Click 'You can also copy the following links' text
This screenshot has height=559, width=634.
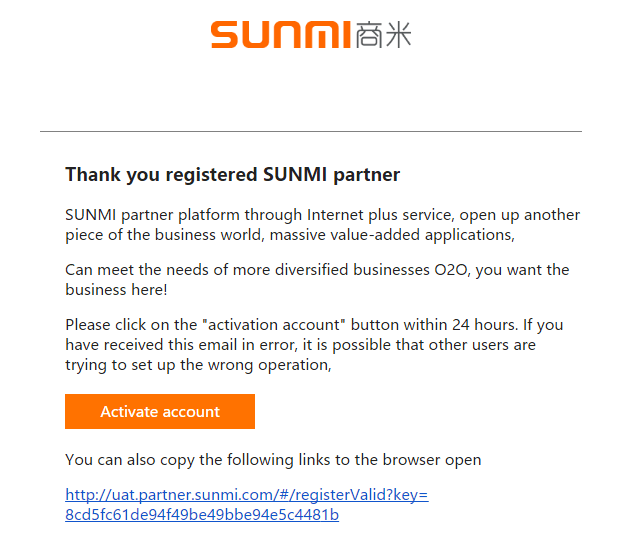pos(273,460)
